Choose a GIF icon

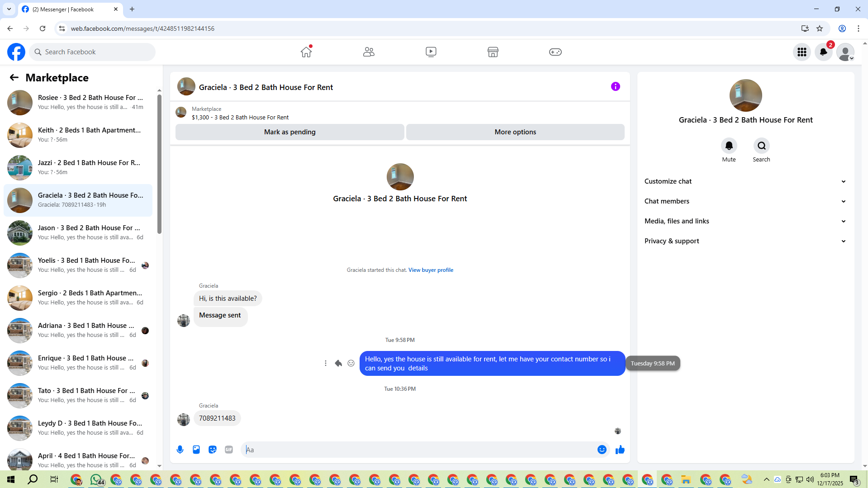[x=229, y=450]
